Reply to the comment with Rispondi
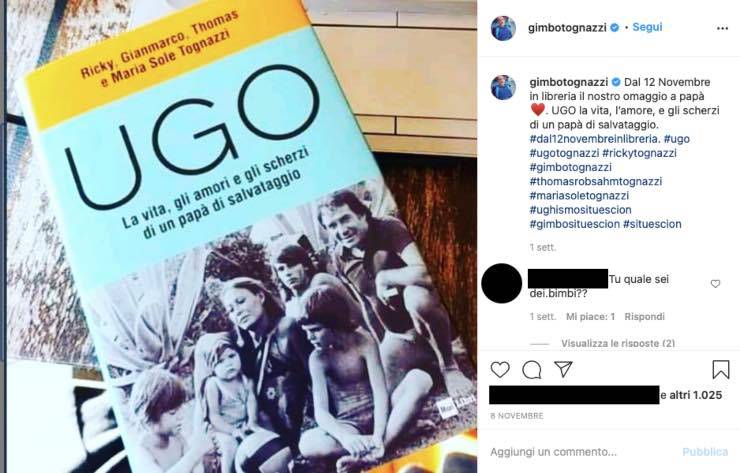This screenshot has width=740, height=473. tap(644, 316)
